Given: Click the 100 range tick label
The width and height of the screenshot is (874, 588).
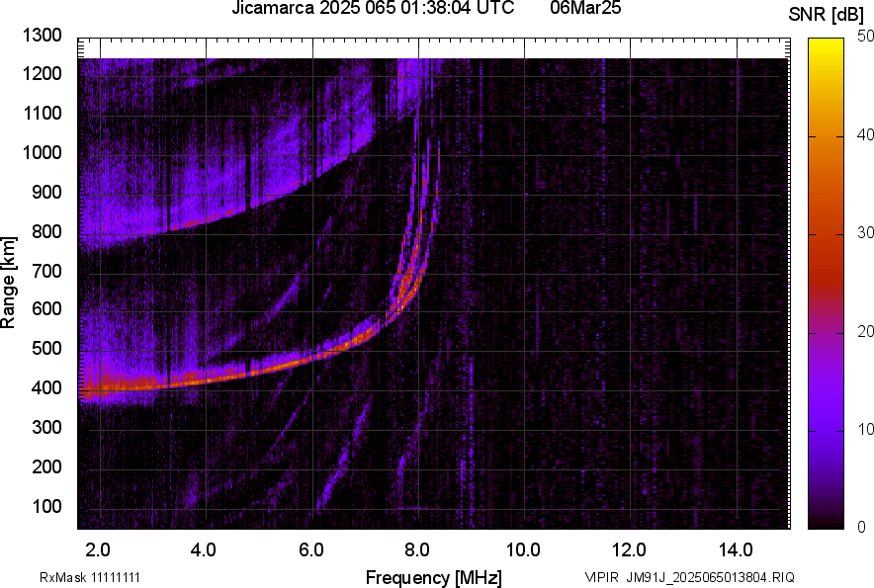Looking at the screenshot, I should pyautogui.click(x=46, y=506).
